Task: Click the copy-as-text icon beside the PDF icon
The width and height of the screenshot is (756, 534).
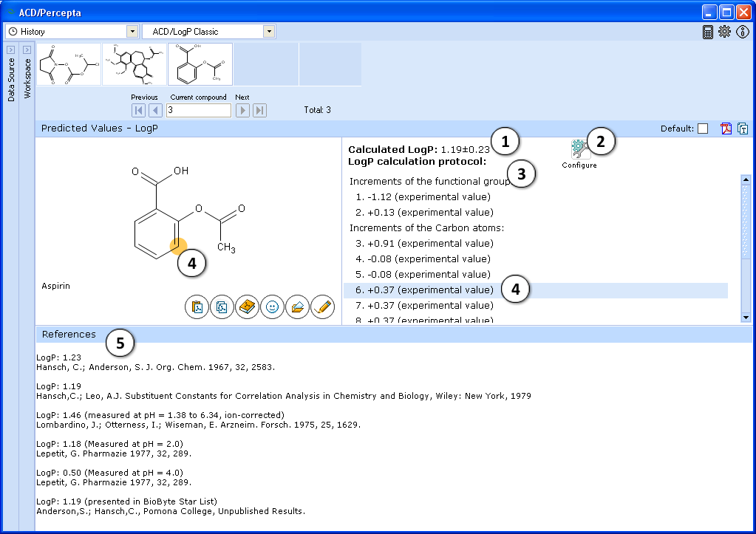Action: coord(742,129)
